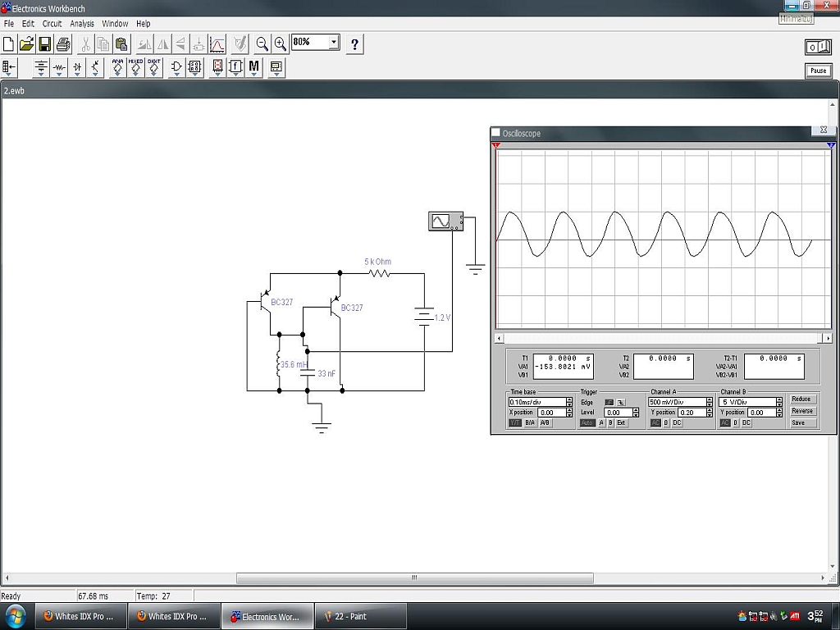840x630 pixels.
Task: Open the Display graphs icon
Action: point(217,44)
